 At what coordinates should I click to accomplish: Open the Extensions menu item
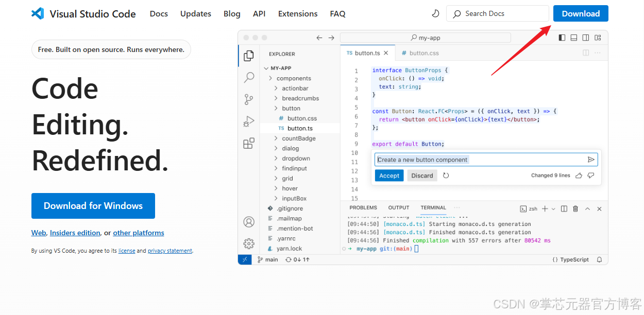pyautogui.click(x=298, y=14)
